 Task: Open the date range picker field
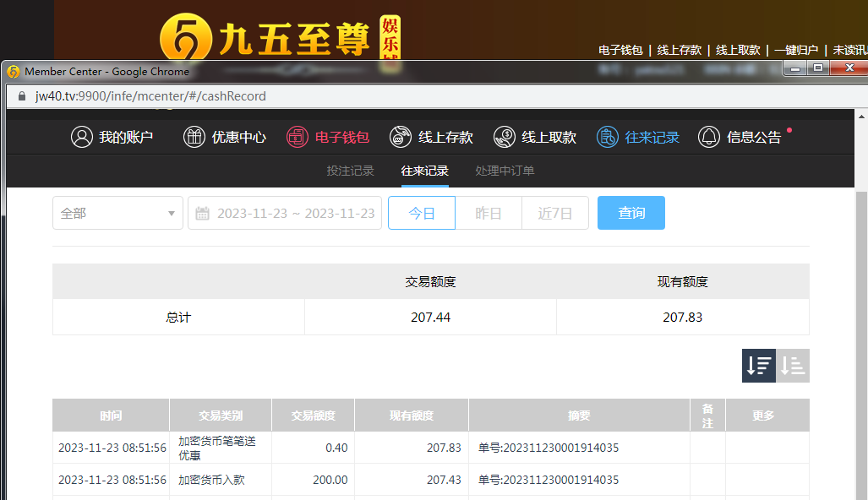[295, 213]
